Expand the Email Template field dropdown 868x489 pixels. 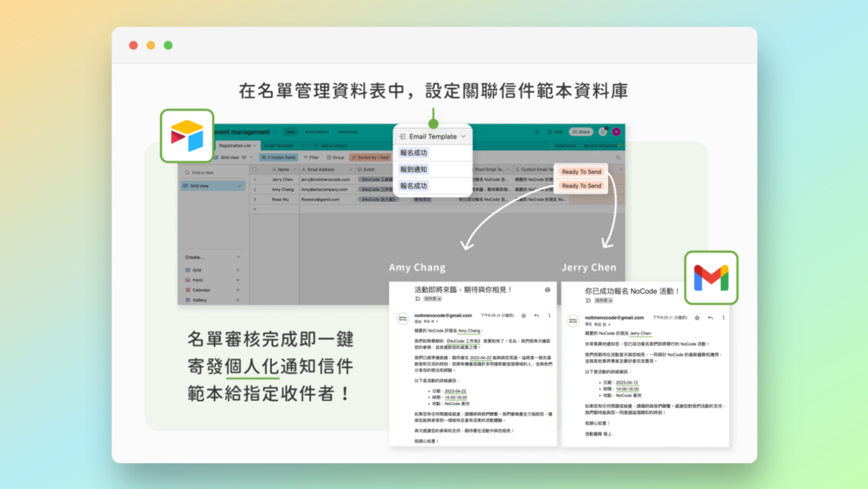coord(463,137)
